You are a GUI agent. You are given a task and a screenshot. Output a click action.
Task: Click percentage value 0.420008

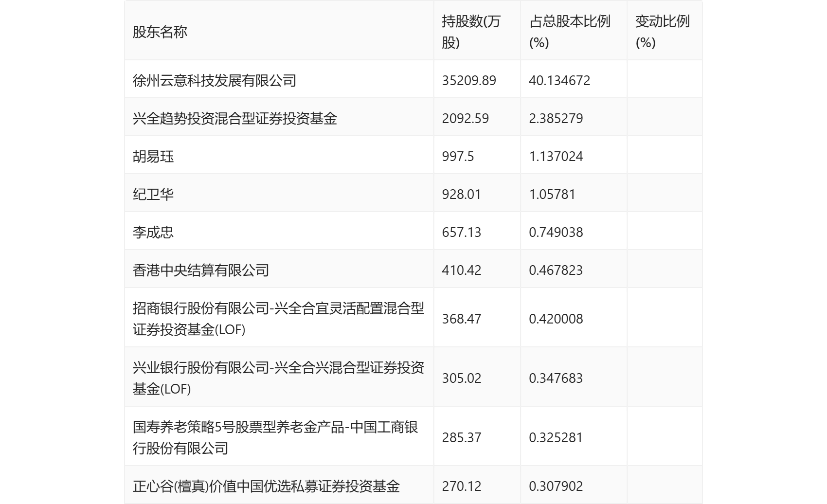[x=556, y=319]
